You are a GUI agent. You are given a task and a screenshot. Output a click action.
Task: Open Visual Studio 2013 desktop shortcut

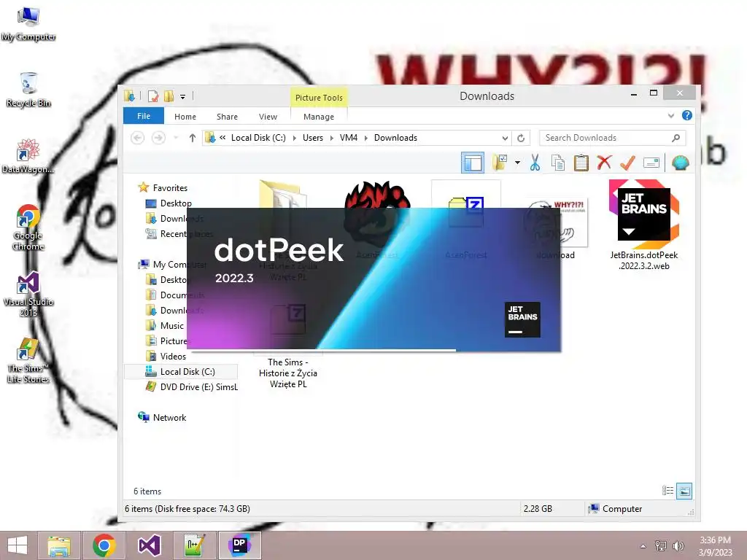(28, 295)
